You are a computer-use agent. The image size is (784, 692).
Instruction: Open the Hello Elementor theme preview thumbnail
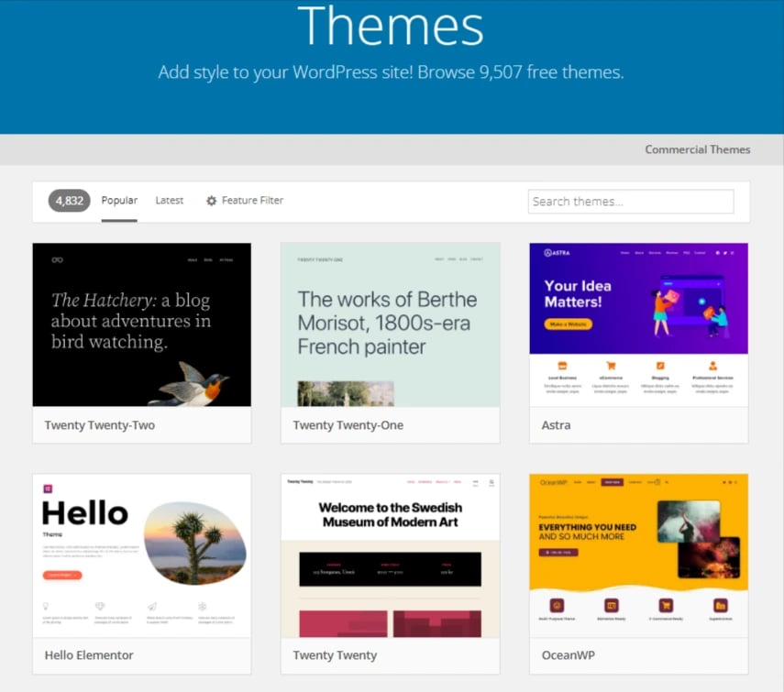[142, 555]
